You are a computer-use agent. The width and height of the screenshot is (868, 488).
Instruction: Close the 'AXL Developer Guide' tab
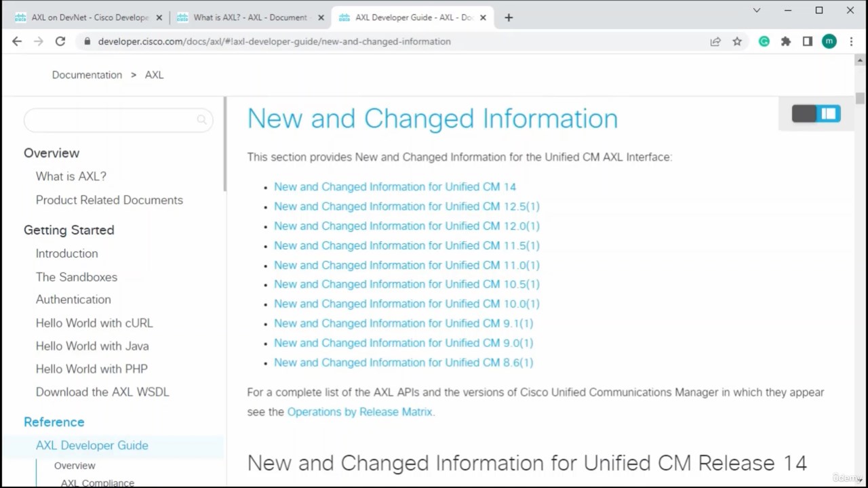(483, 18)
